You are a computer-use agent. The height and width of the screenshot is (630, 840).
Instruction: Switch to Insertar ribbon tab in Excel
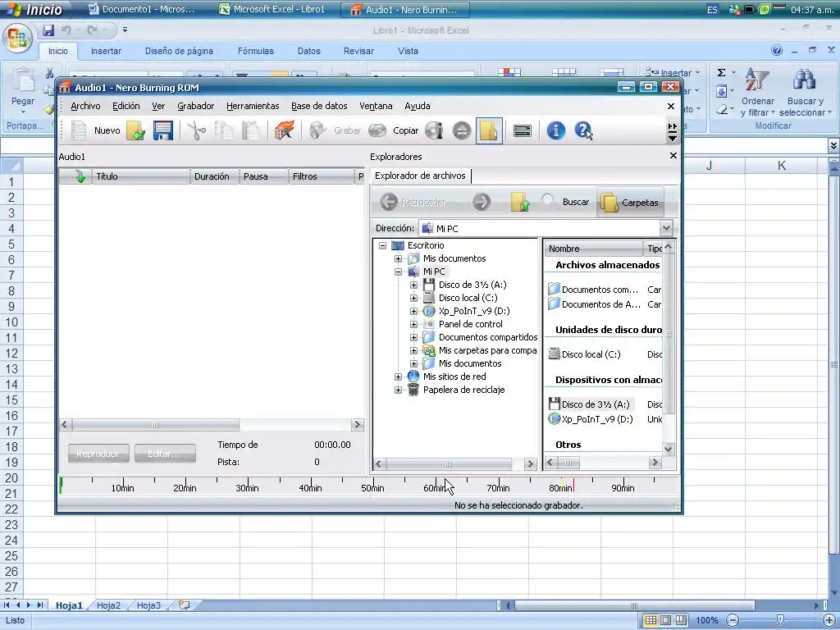(x=106, y=52)
